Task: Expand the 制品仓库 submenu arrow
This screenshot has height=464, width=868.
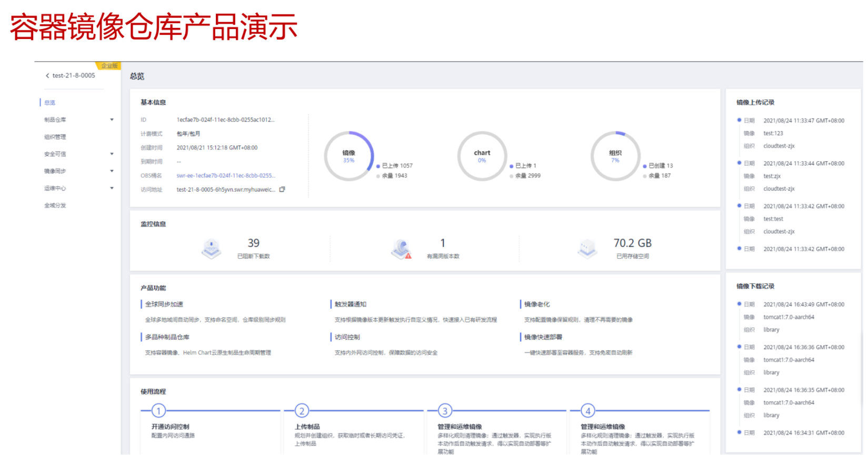Action: [112, 120]
